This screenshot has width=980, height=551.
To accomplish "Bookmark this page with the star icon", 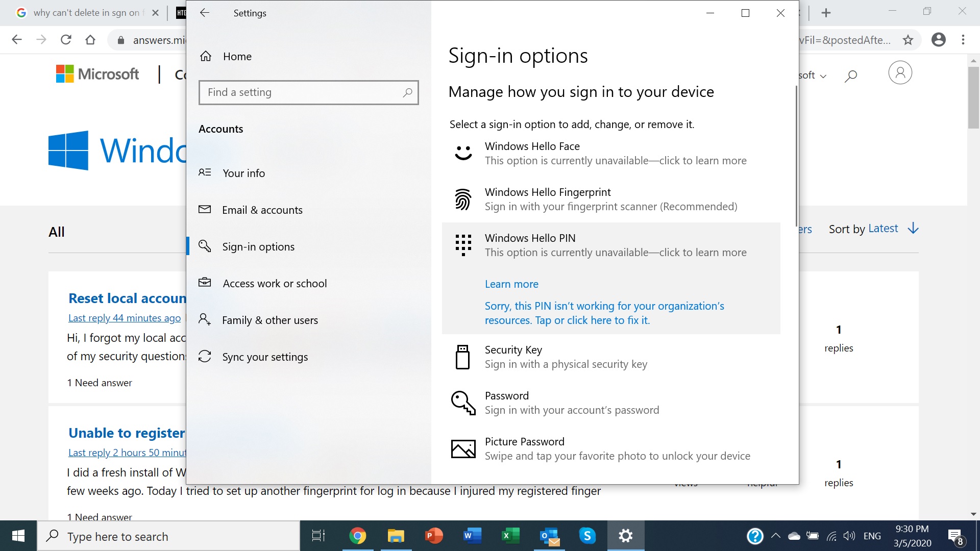I will click(x=908, y=40).
